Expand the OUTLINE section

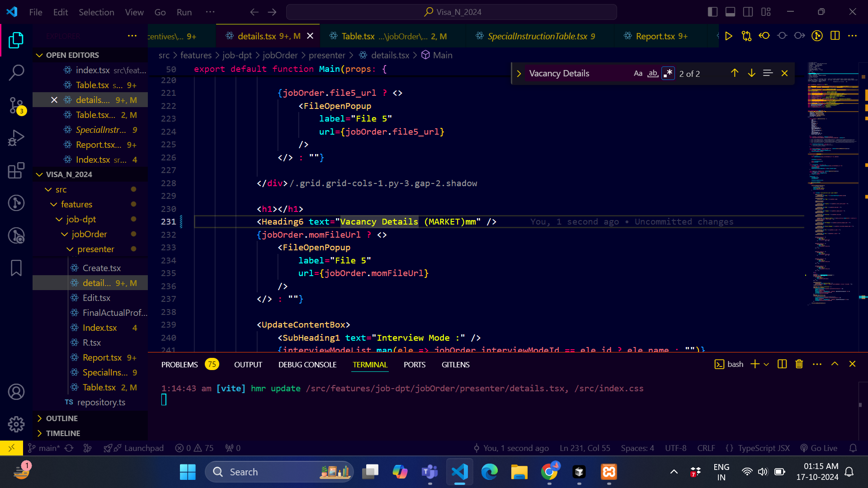click(x=62, y=418)
